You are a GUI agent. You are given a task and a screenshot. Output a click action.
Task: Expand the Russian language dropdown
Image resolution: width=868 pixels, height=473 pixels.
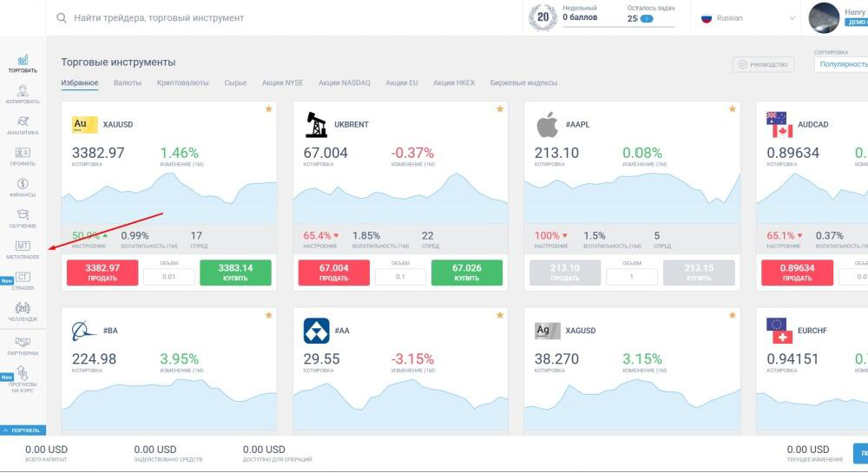click(x=748, y=18)
